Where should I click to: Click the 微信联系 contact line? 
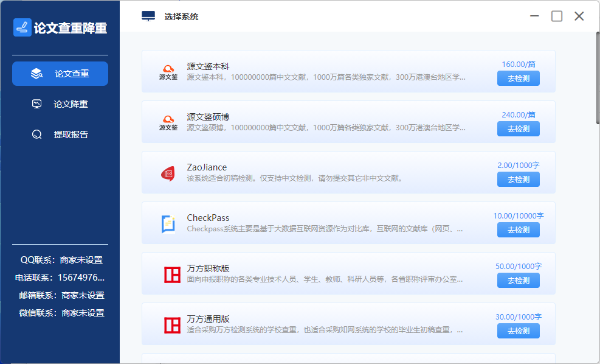(62, 313)
